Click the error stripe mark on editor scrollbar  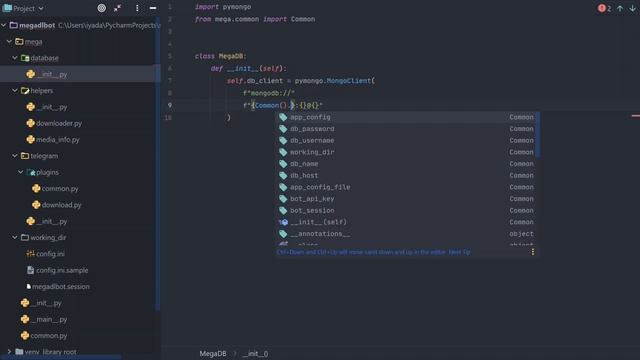pyautogui.click(x=636, y=116)
